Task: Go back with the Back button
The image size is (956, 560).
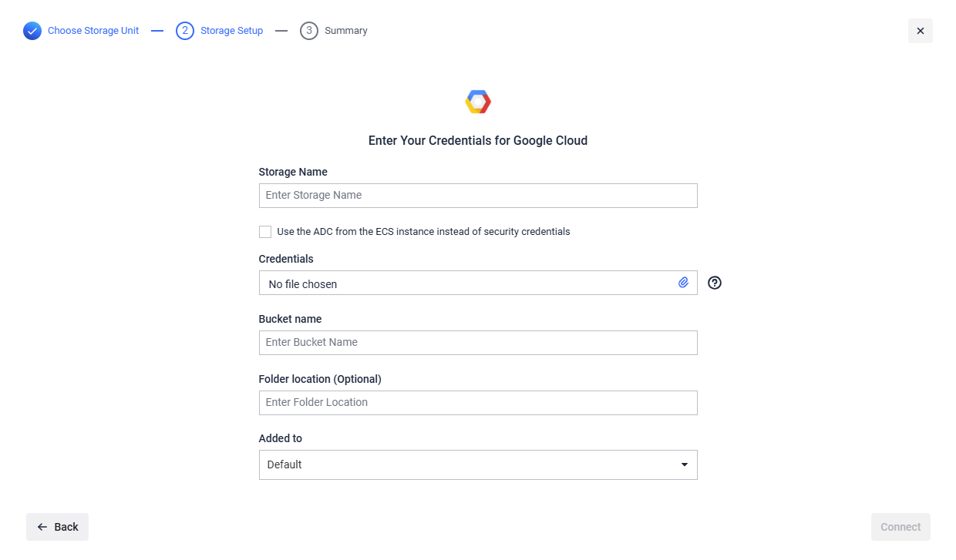Action: 57,527
